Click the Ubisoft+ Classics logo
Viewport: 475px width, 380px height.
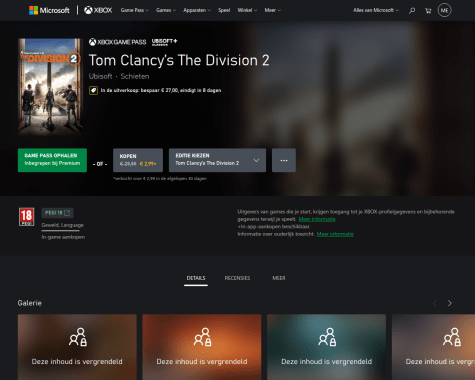pyautogui.click(x=165, y=42)
